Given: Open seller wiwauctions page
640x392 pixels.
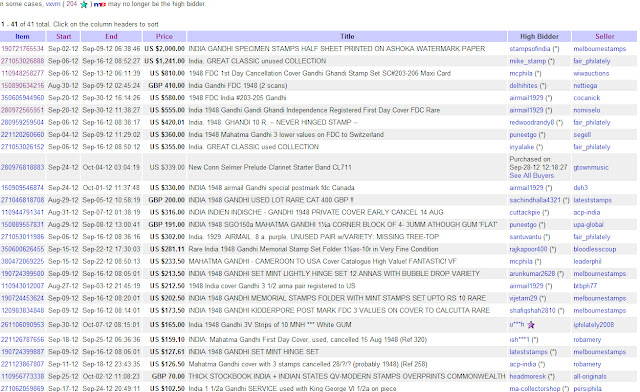Looking at the screenshot, I should pos(591,73).
